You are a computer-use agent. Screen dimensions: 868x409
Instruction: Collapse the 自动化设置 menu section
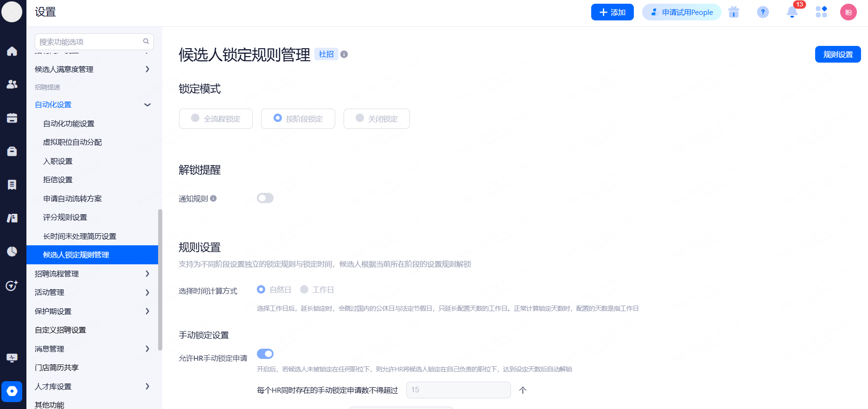(147, 105)
